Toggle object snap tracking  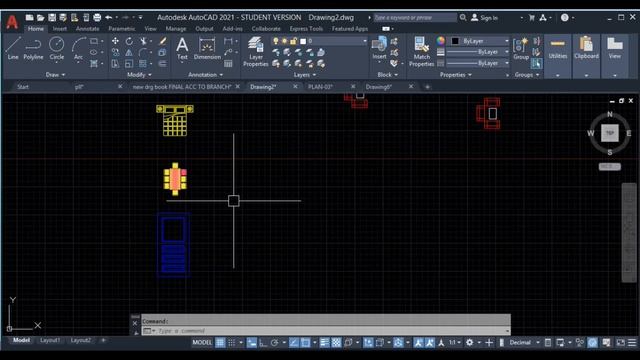(x=293, y=342)
